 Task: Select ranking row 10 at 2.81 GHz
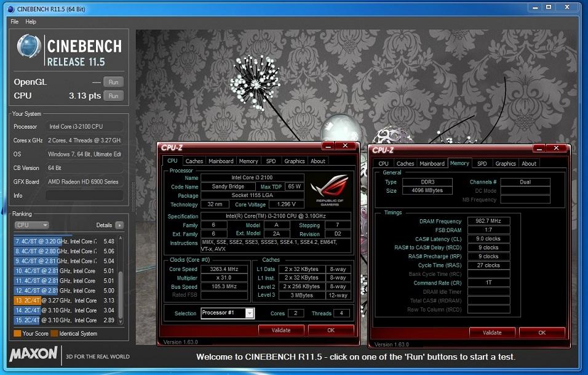point(65,271)
